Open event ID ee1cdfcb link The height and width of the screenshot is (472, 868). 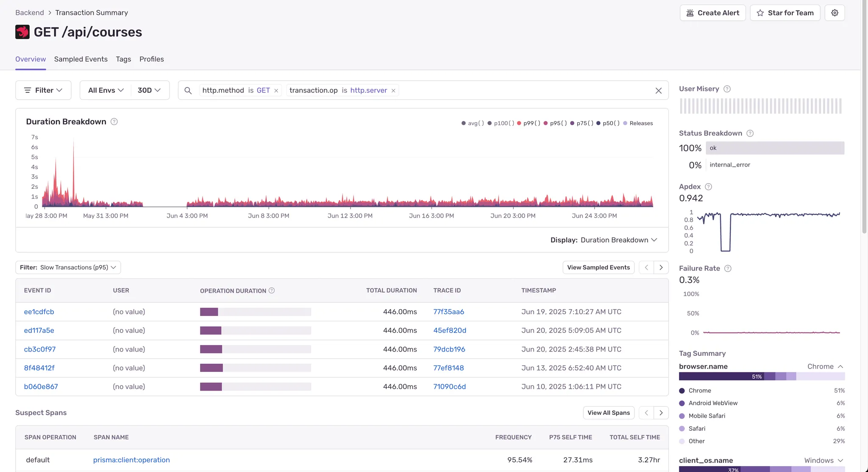(39, 312)
